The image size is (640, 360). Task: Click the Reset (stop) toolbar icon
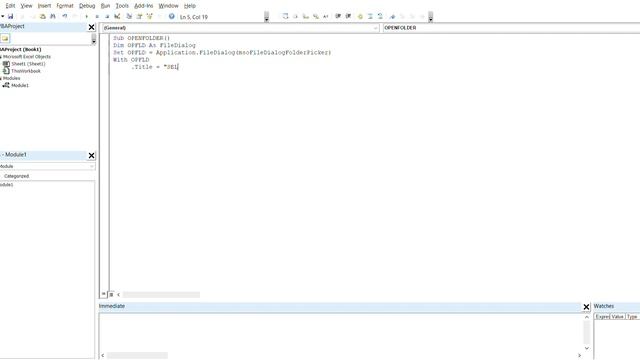107,16
